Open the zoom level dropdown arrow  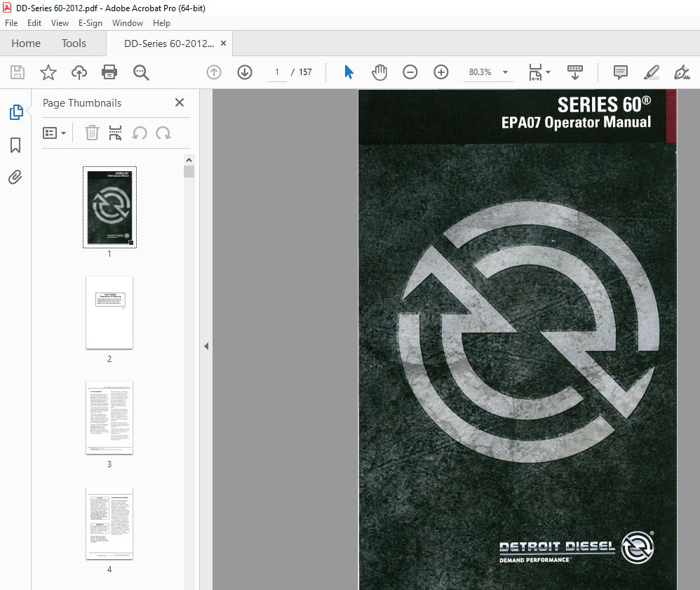[505, 72]
